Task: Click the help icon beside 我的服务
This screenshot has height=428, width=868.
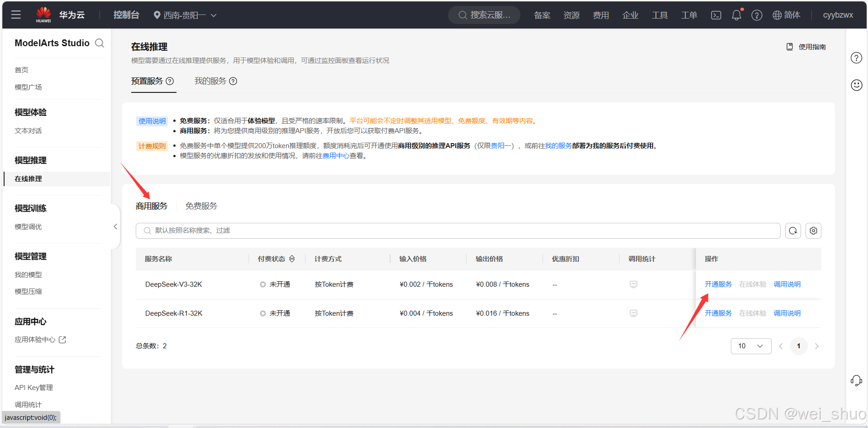Action: 233,81
